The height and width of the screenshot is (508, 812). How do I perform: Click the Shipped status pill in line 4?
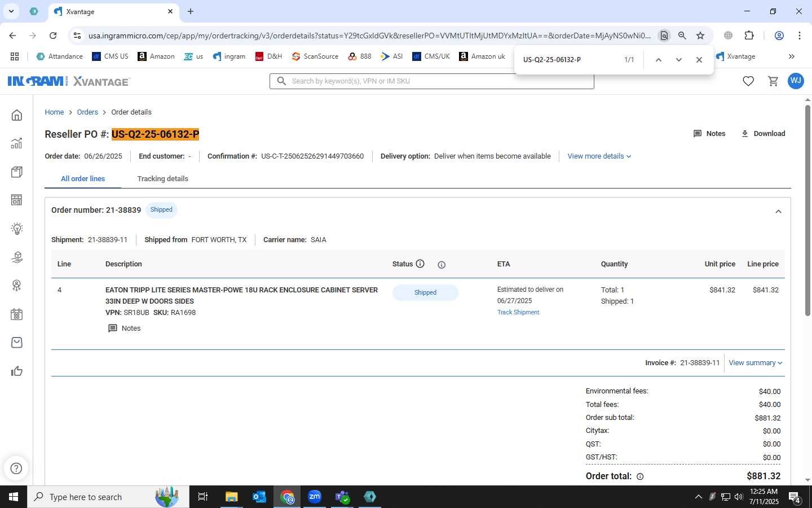(425, 292)
